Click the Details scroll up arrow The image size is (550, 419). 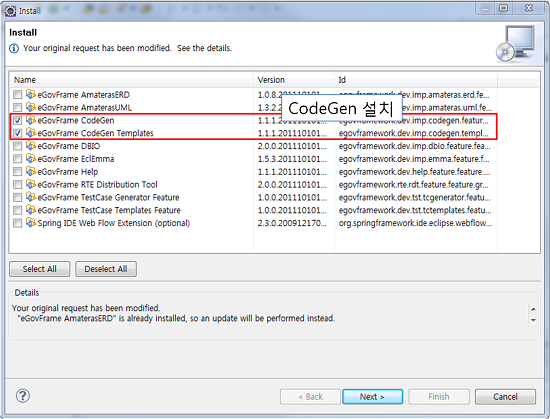coord(533,309)
